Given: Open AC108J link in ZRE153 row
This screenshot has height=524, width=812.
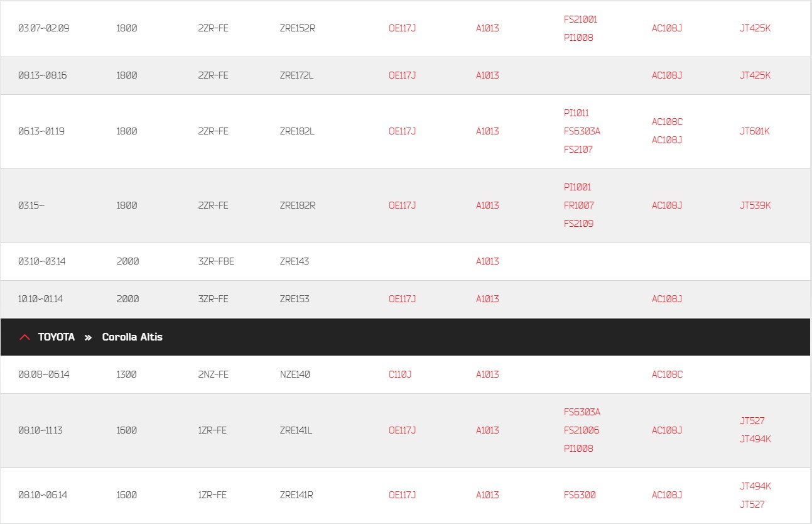Looking at the screenshot, I should pos(667,299).
